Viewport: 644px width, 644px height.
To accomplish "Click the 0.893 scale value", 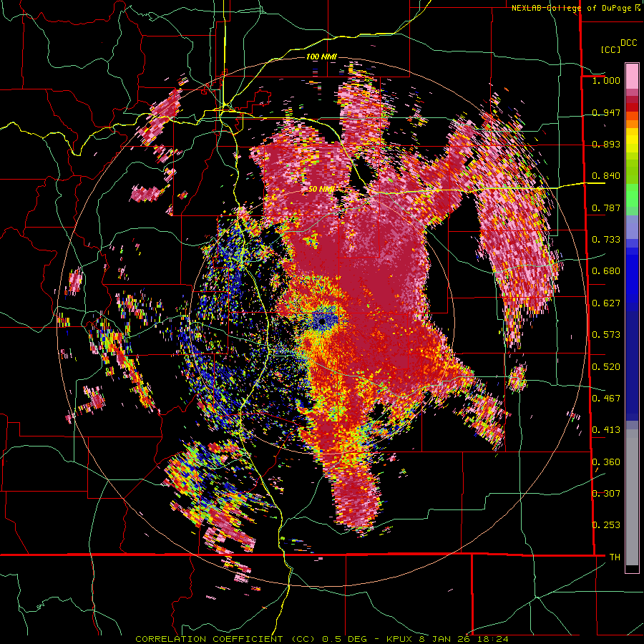I will click(606, 144).
